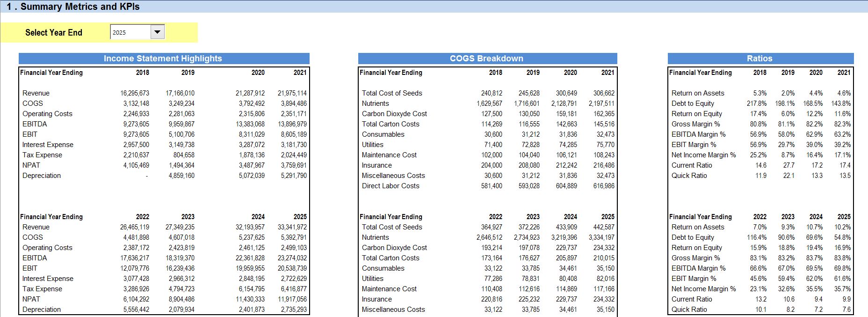Click the 2024 Tax Expense value 6,154,795
868x317 pixels.
[252, 289]
